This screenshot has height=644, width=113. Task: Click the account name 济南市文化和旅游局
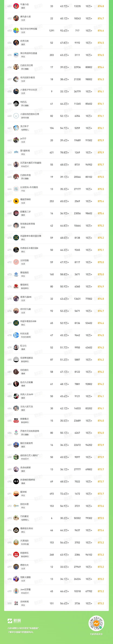tap(30, 431)
